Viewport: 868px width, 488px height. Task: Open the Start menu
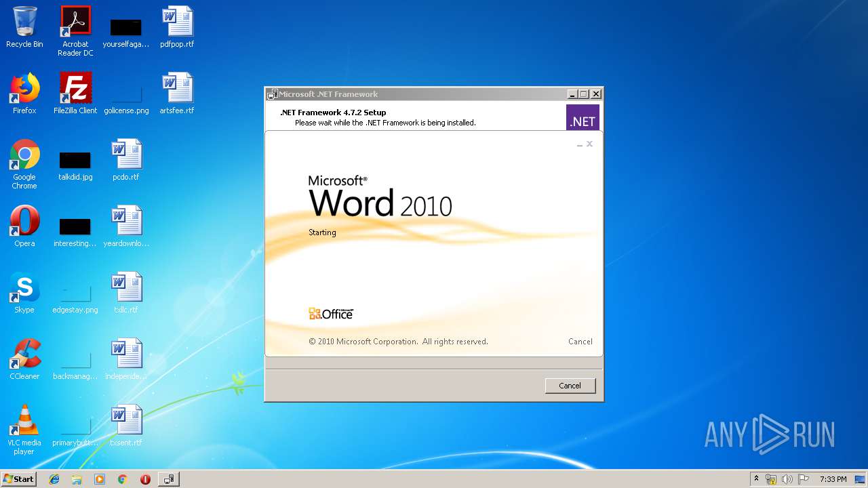point(19,479)
